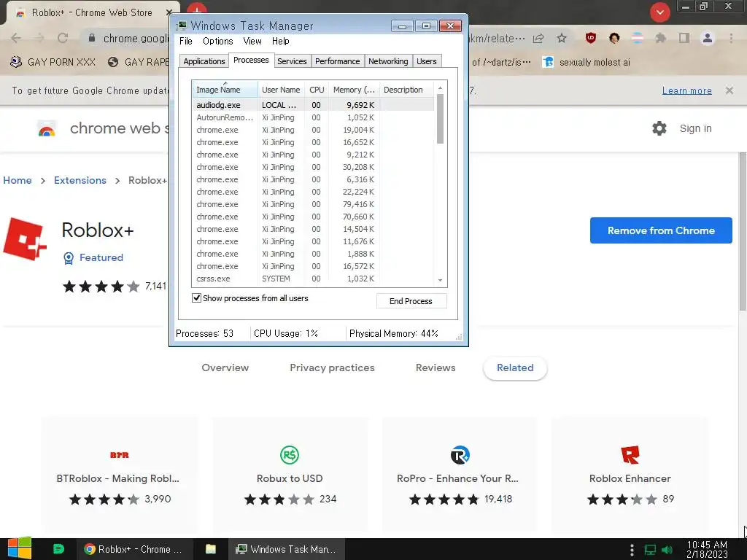Switch to Applications tab

click(x=204, y=61)
